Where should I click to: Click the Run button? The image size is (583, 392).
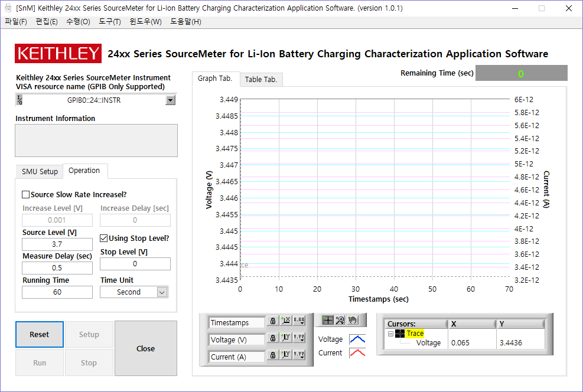[40, 362]
